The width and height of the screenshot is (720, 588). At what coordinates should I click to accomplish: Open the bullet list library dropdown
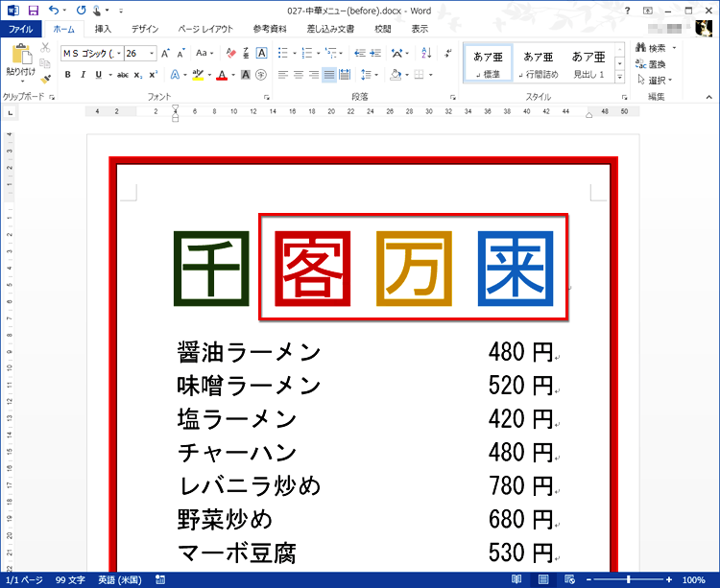(295, 53)
